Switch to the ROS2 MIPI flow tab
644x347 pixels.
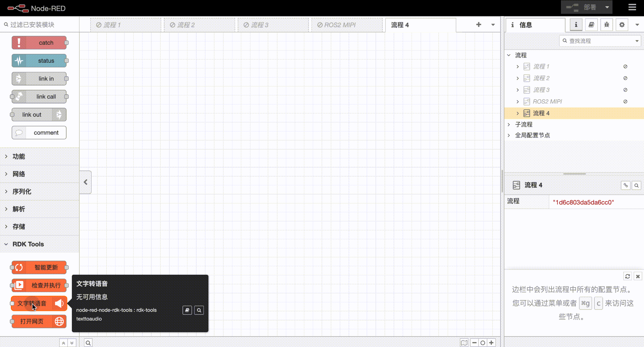coord(340,25)
